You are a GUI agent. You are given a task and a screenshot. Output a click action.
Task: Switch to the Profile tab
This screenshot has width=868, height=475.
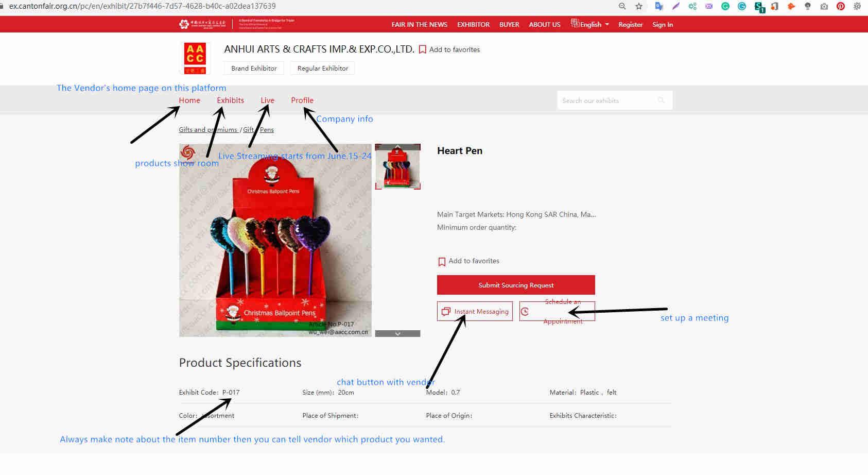click(302, 100)
